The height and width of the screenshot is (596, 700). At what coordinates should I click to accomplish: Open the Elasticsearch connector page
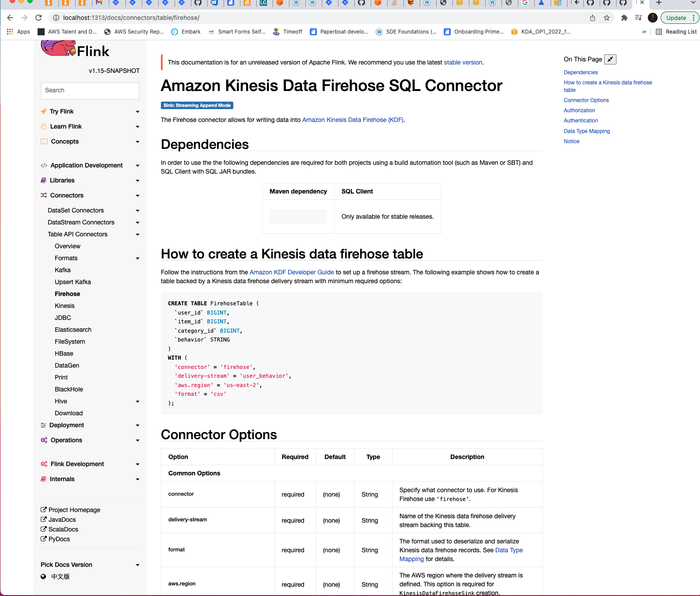click(x=73, y=330)
